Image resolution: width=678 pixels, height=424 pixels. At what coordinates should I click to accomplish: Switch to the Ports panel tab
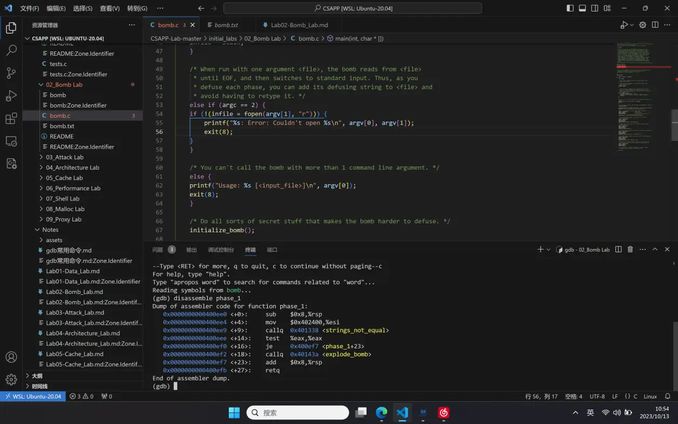(272, 250)
